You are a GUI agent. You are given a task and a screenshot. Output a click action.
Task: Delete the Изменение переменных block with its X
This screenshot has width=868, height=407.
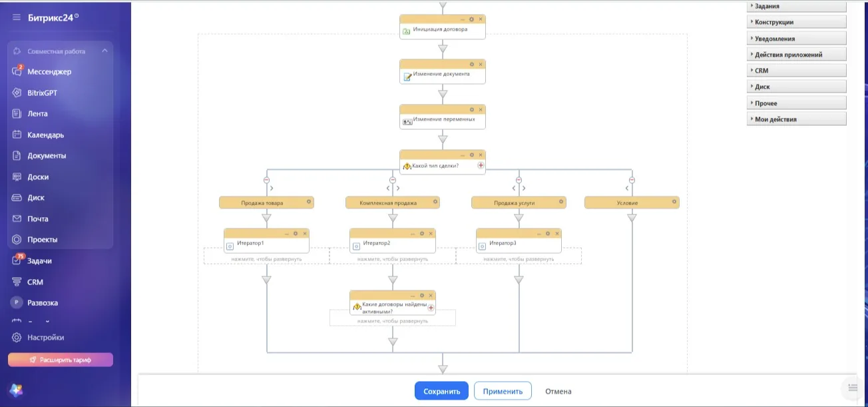tap(480, 109)
